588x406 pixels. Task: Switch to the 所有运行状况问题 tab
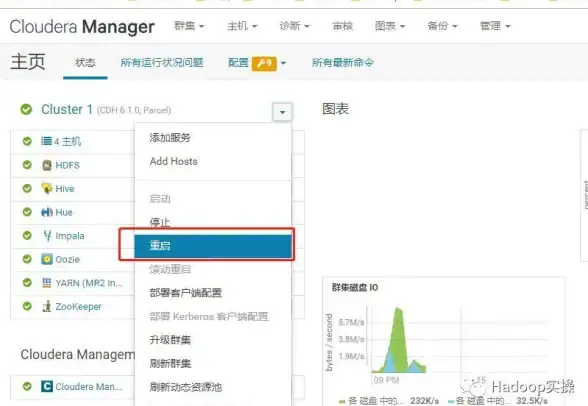[162, 62]
